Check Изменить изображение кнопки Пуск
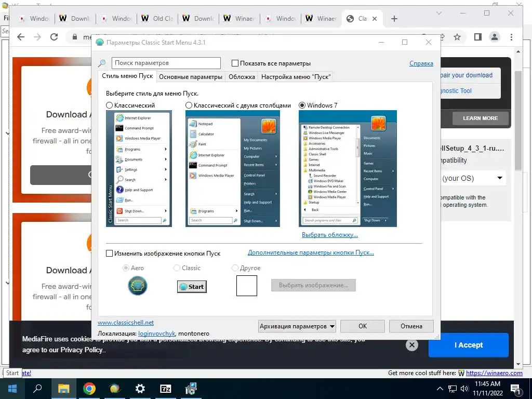Image resolution: width=532 pixels, height=399 pixels. point(109,254)
